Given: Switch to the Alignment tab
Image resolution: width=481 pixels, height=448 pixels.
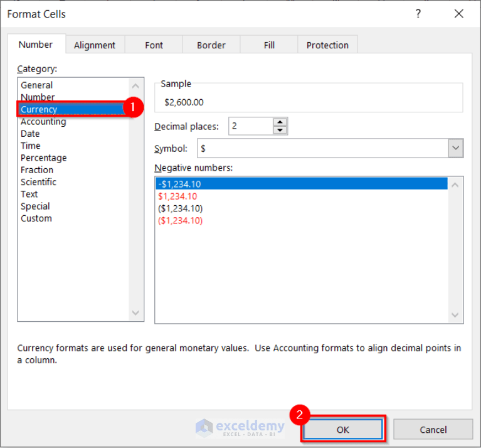Looking at the screenshot, I should click(95, 45).
